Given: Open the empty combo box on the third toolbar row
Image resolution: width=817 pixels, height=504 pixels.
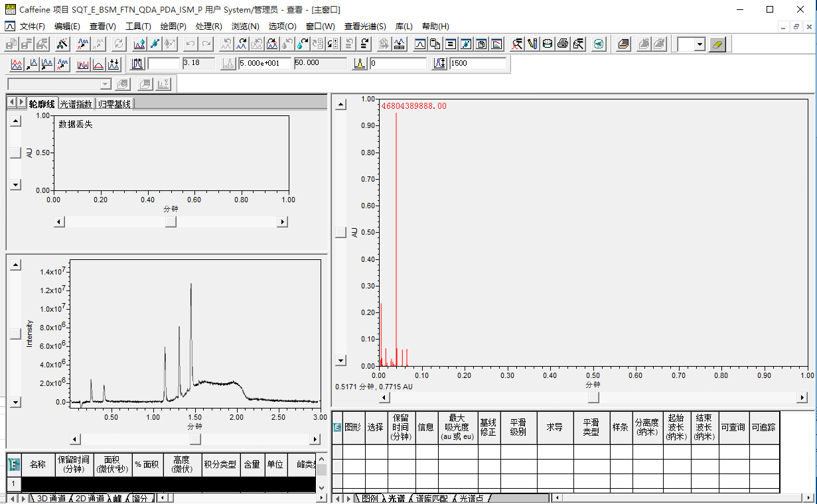Looking at the screenshot, I should coord(56,84).
